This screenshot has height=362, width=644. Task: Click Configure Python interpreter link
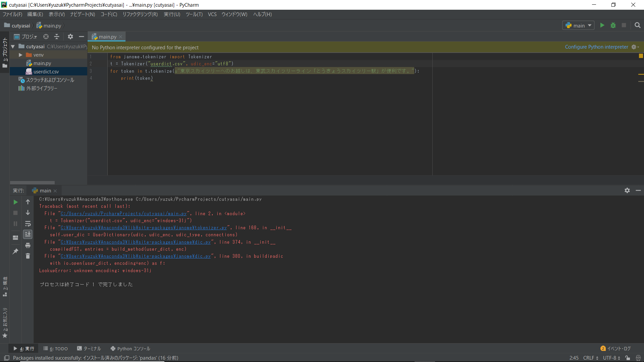(596, 47)
